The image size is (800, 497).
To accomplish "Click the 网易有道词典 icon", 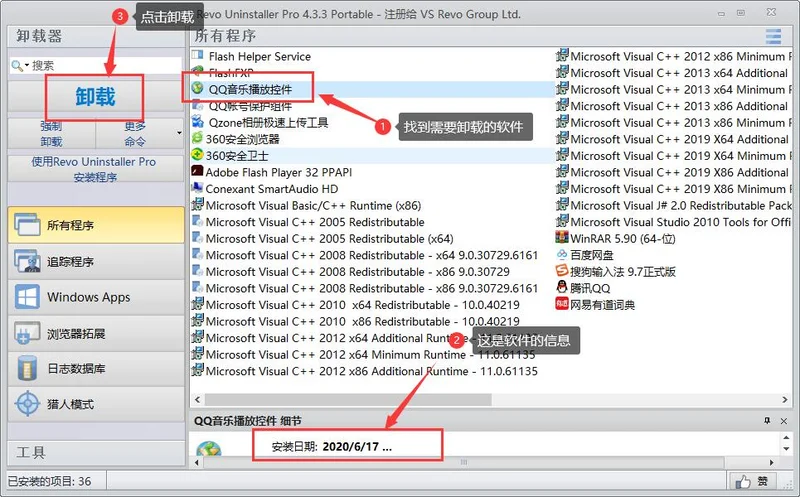I will pyautogui.click(x=562, y=304).
